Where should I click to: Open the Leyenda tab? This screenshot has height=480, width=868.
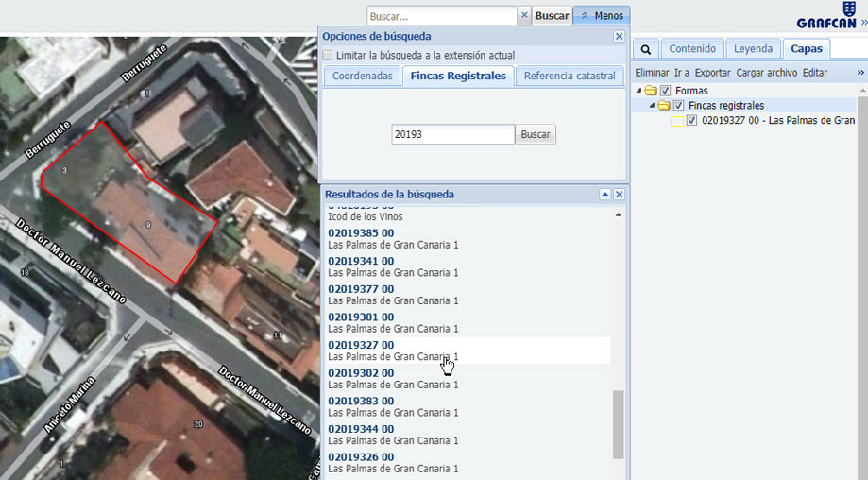click(753, 49)
